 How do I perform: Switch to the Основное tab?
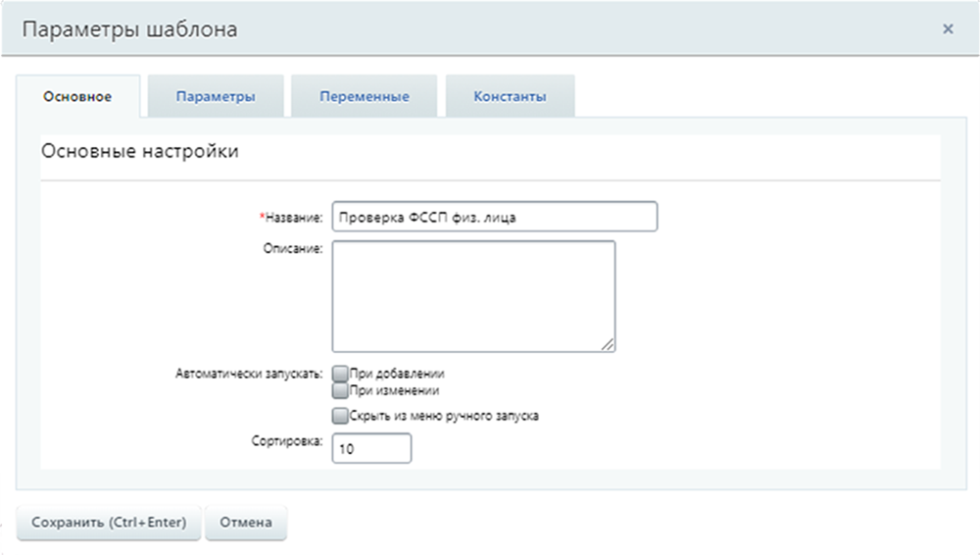(x=78, y=97)
